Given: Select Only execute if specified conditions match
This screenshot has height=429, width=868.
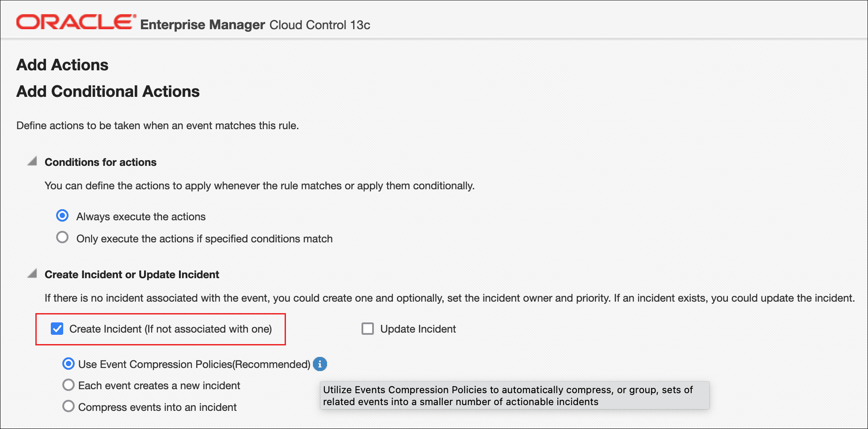Looking at the screenshot, I should 62,237.
